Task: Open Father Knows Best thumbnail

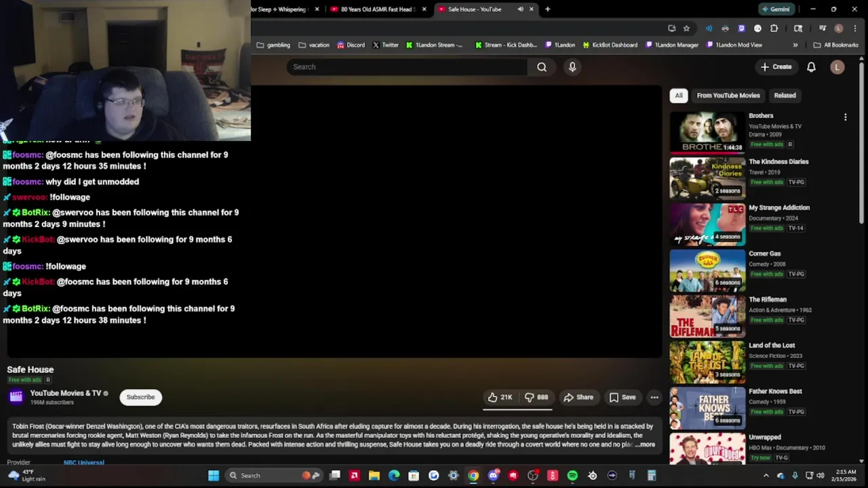Action: (x=707, y=408)
